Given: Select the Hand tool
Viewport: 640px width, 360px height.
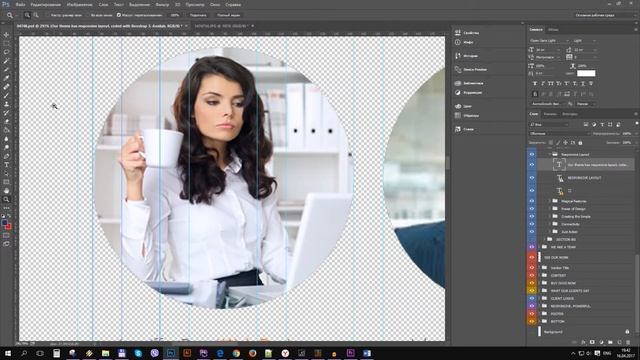Looking at the screenshot, I should (x=6, y=191).
